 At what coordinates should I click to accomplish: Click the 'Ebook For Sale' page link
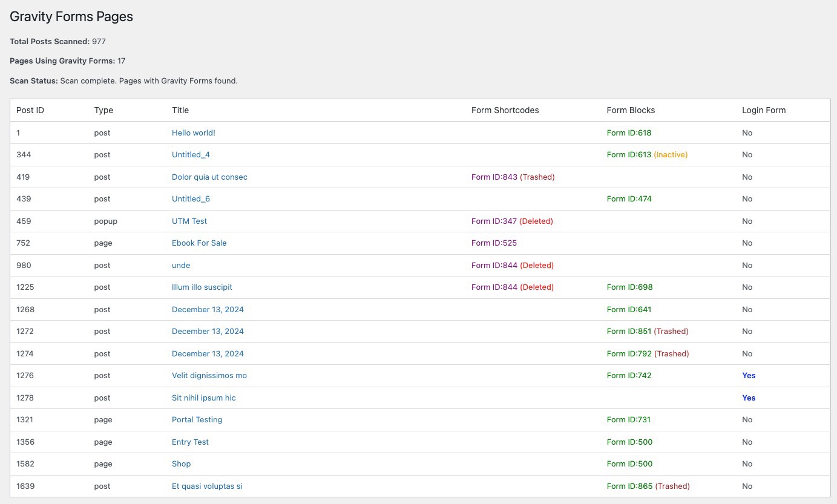pyautogui.click(x=199, y=243)
